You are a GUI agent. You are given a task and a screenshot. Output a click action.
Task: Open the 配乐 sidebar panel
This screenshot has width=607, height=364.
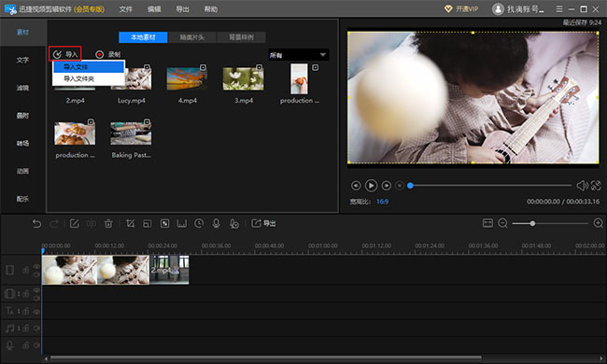click(x=22, y=199)
